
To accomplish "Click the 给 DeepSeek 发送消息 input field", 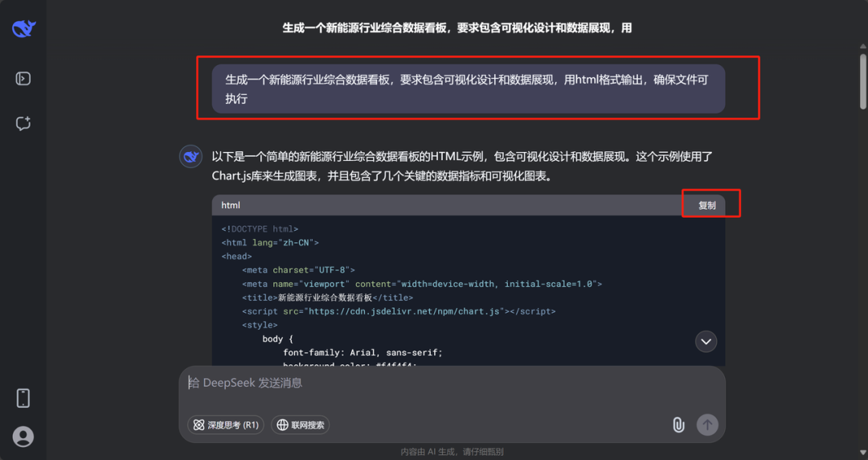I will 451,383.
